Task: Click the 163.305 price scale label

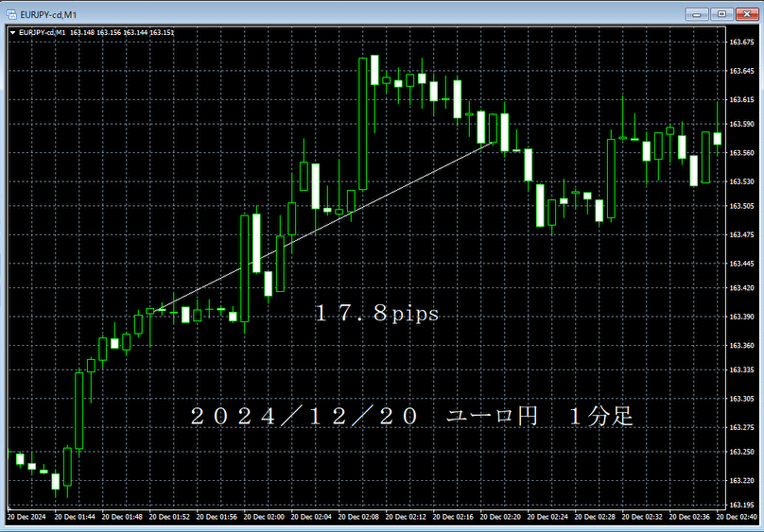Action: click(741, 399)
